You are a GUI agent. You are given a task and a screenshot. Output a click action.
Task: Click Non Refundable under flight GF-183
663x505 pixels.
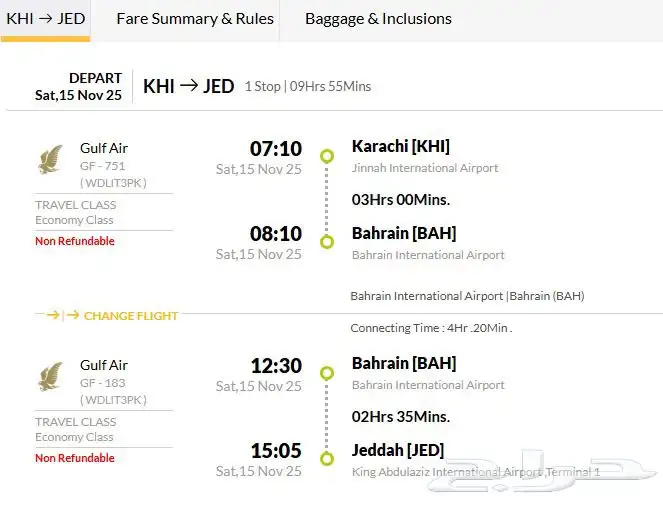coord(75,458)
